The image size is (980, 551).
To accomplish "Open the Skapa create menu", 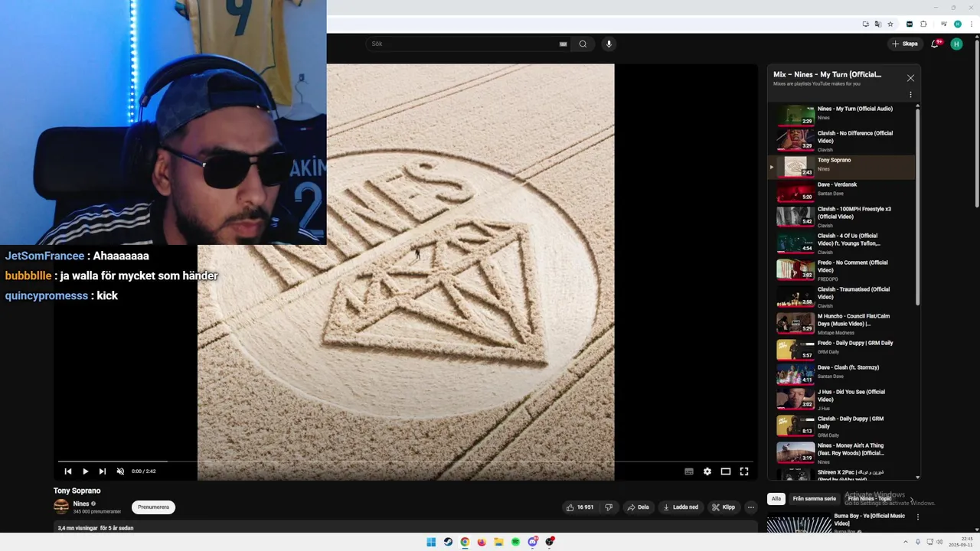I will pyautogui.click(x=904, y=44).
